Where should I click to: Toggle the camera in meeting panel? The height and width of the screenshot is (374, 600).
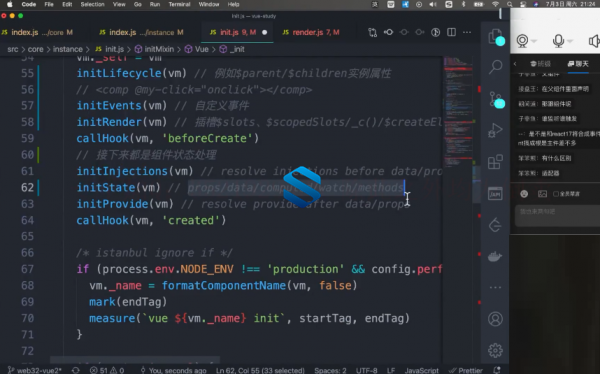tap(522, 41)
